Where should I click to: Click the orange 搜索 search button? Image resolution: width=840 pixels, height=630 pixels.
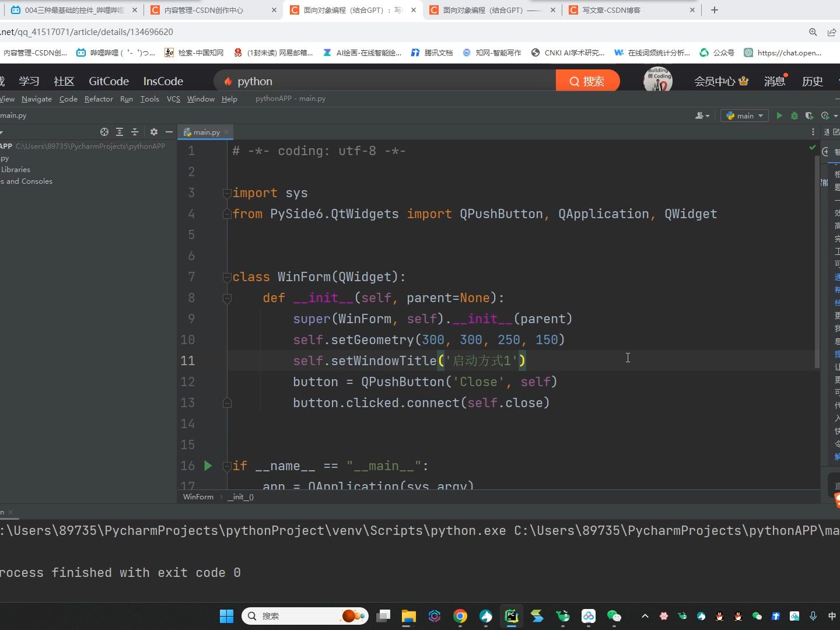pyautogui.click(x=587, y=81)
